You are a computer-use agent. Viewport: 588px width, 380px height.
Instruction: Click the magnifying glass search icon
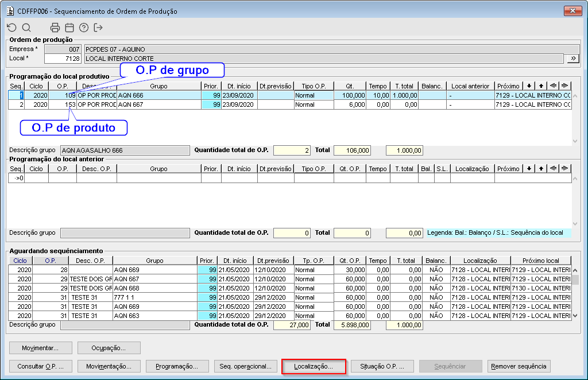(x=26, y=28)
